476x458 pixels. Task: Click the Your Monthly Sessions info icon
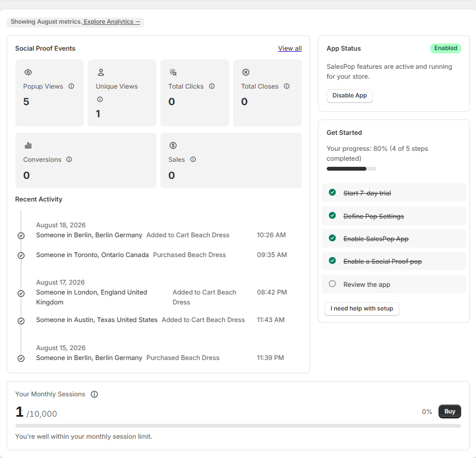[94, 394]
